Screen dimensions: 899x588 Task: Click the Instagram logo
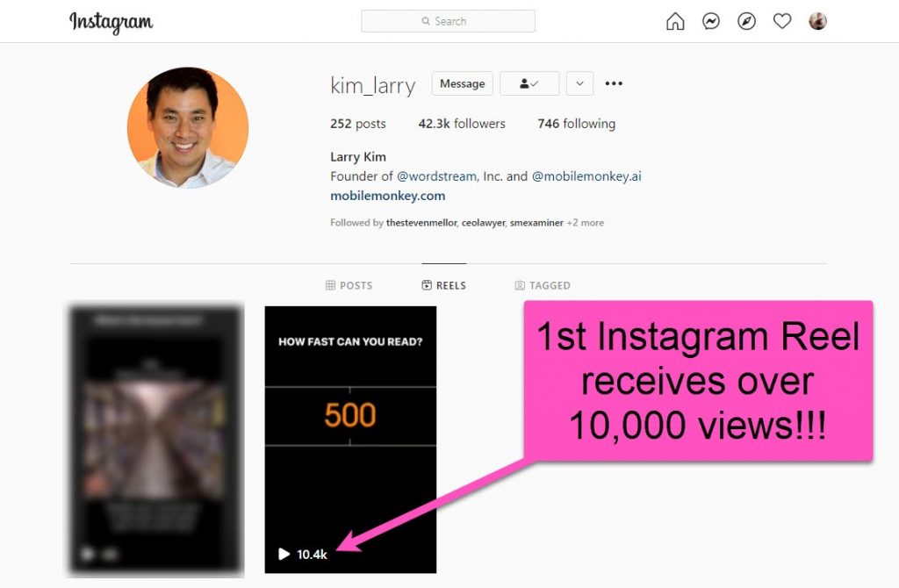(111, 22)
